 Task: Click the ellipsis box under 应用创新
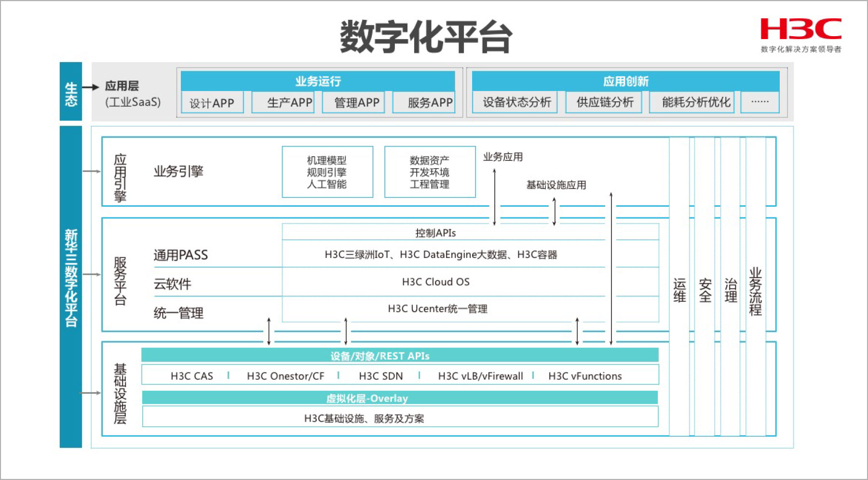(x=760, y=102)
